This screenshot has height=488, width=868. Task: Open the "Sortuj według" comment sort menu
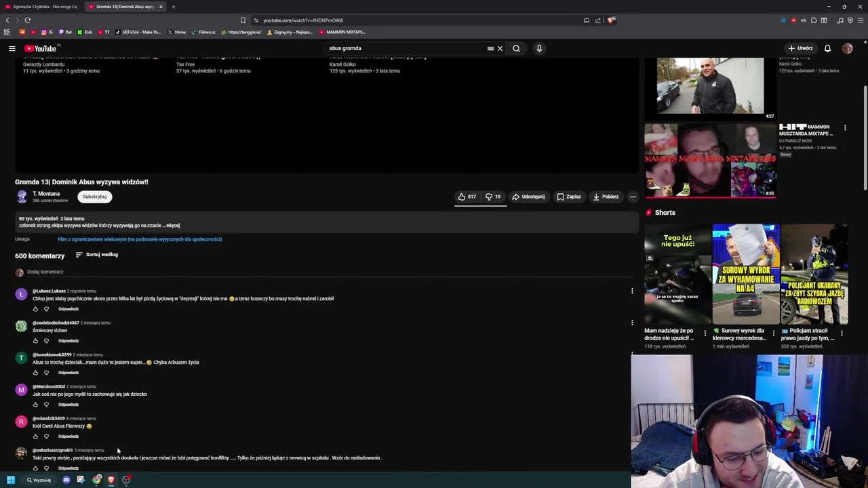(96, 255)
